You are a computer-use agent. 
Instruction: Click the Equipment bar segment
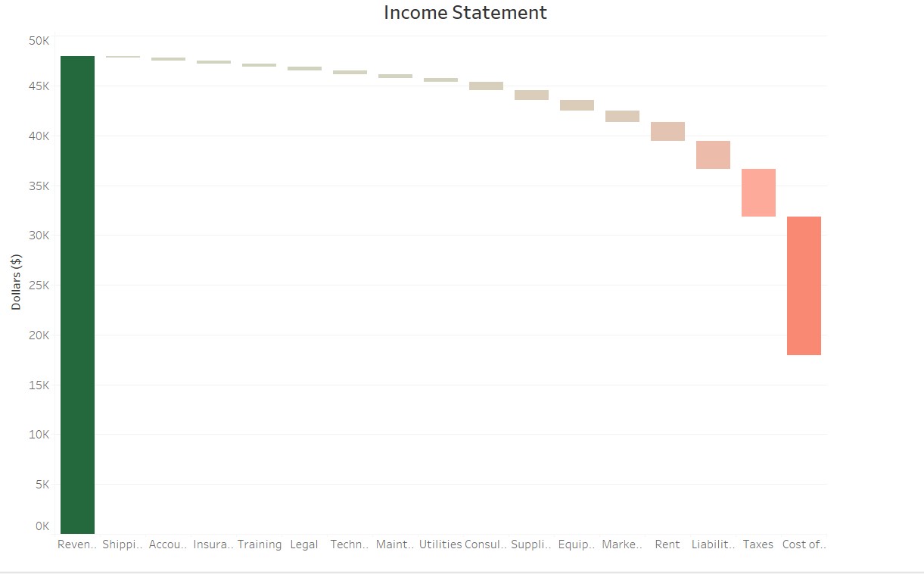click(x=577, y=105)
